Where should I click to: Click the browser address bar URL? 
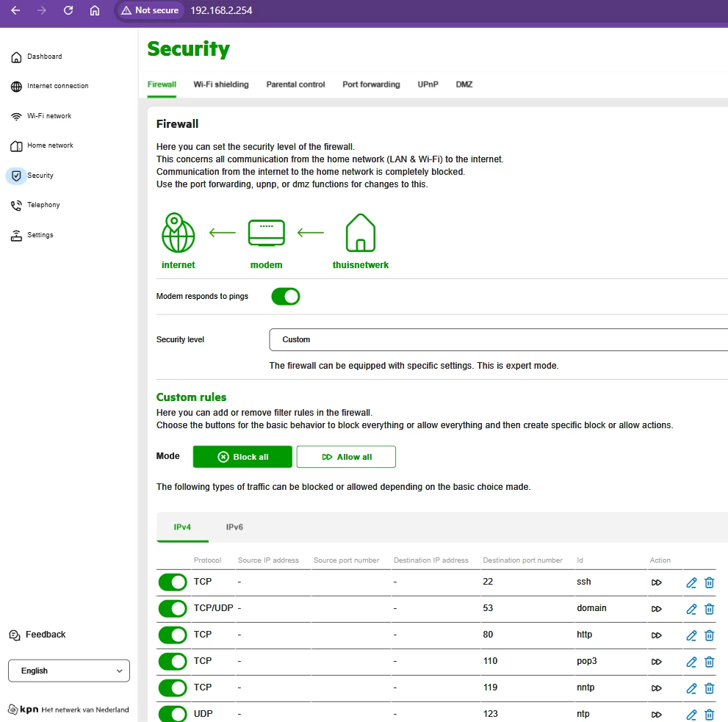tap(221, 10)
